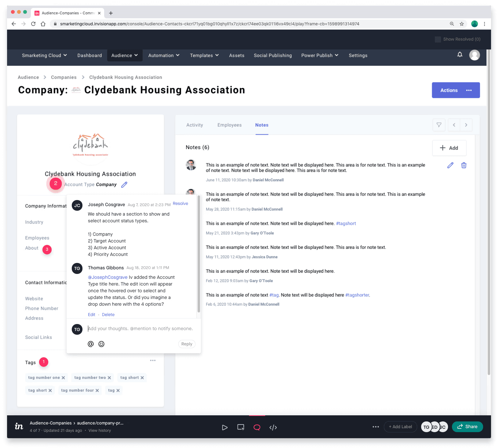
Task: Go to next notes page arrow
Action: (x=466, y=125)
